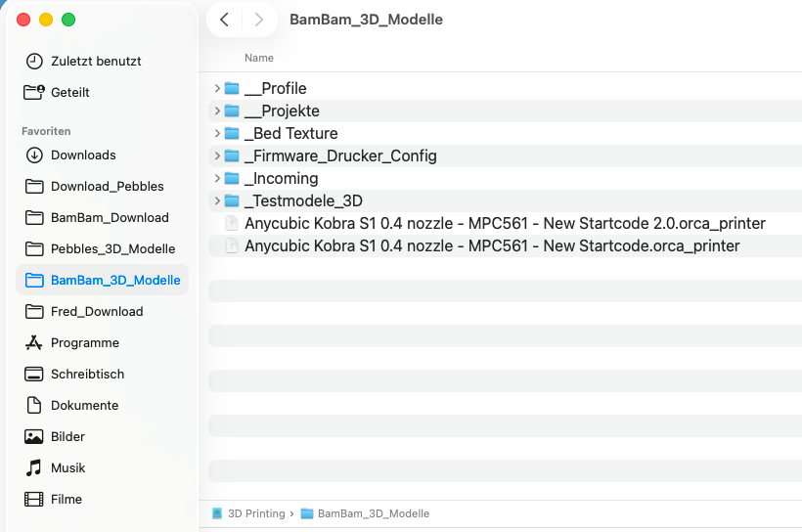This screenshot has width=802, height=532.
Task: Open Pebbles_3D_Modelle in the sidebar
Action: [112, 248]
